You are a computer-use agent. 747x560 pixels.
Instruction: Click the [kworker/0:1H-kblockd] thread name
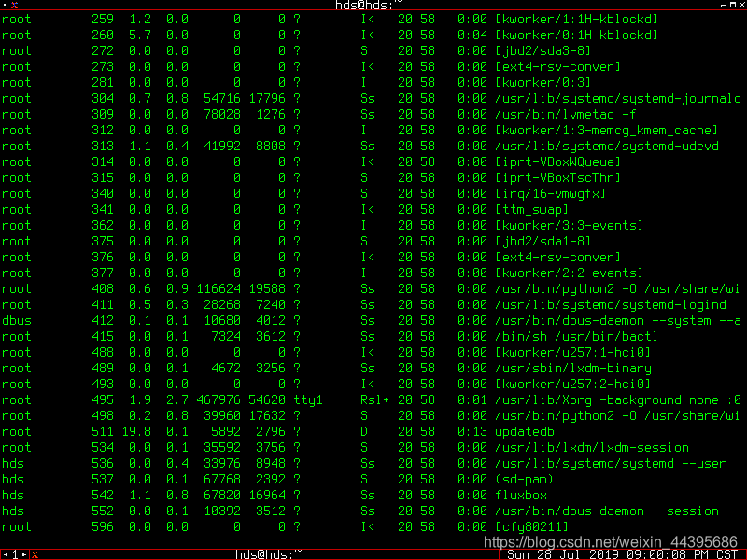tap(576, 35)
